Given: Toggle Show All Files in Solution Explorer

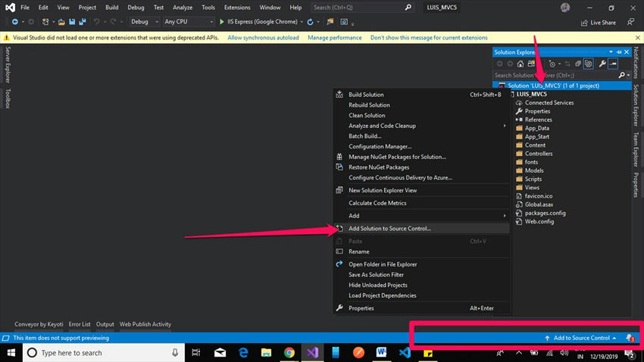Looking at the screenshot, I should (588, 64).
